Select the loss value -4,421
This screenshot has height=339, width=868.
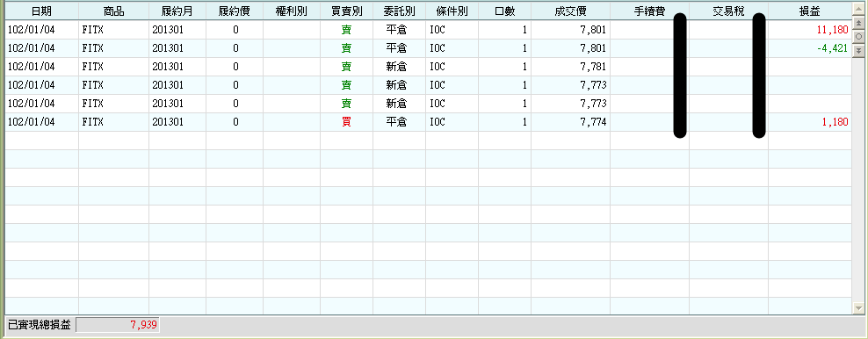click(x=832, y=48)
